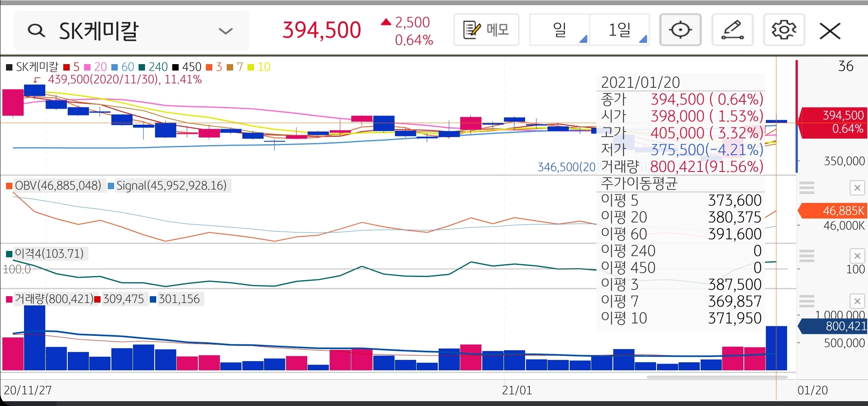Click the 2021/01/20 date in info box
This screenshot has width=868, height=406.
[x=640, y=83]
